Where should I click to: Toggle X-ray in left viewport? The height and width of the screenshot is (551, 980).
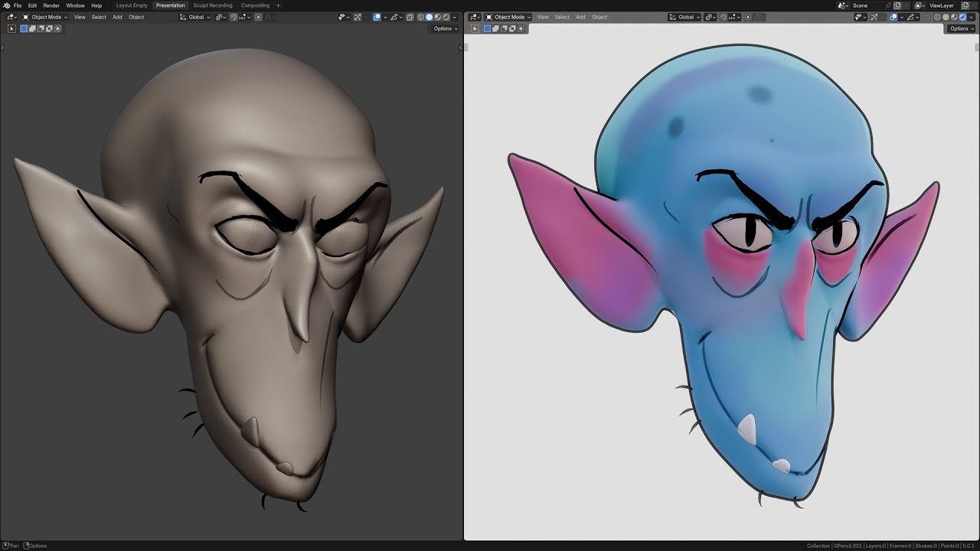pyautogui.click(x=410, y=17)
